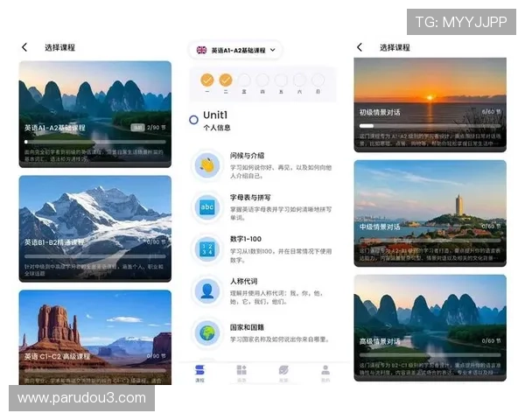Open the 1234 数字1-100 lesson icon
Screen dimensions: 525x420
pyautogui.click(x=207, y=249)
